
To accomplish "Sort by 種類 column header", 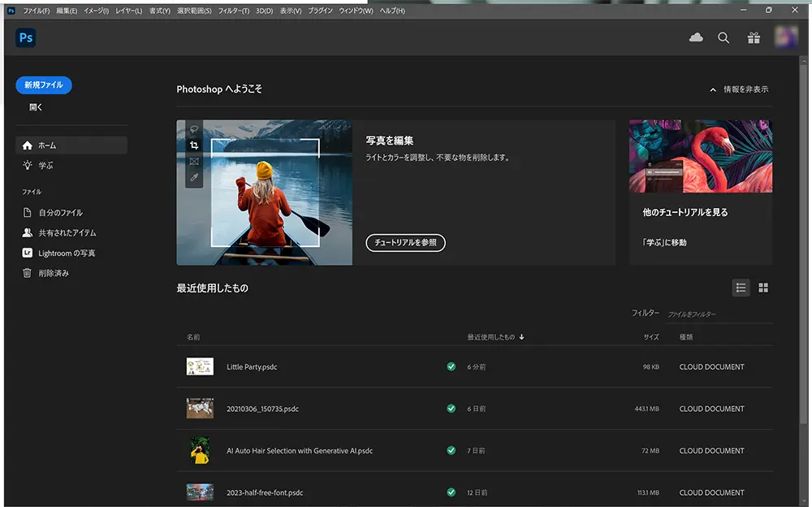I will (686, 337).
